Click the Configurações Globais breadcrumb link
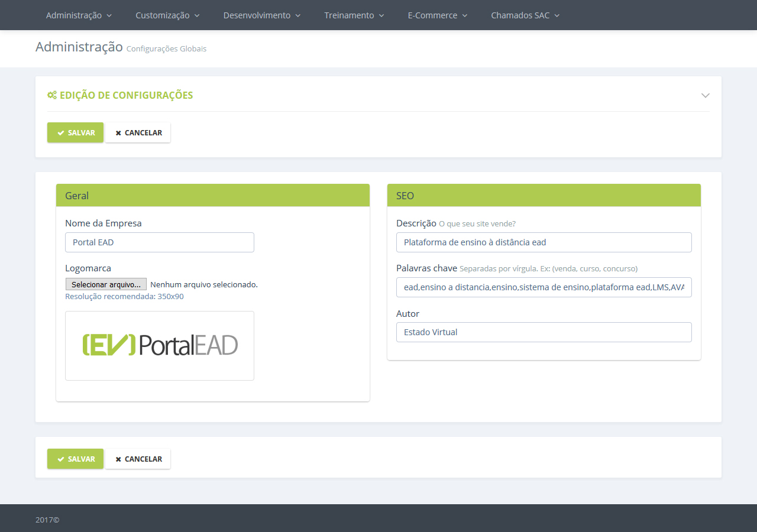Image resolution: width=757 pixels, height=532 pixels. [166, 48]
